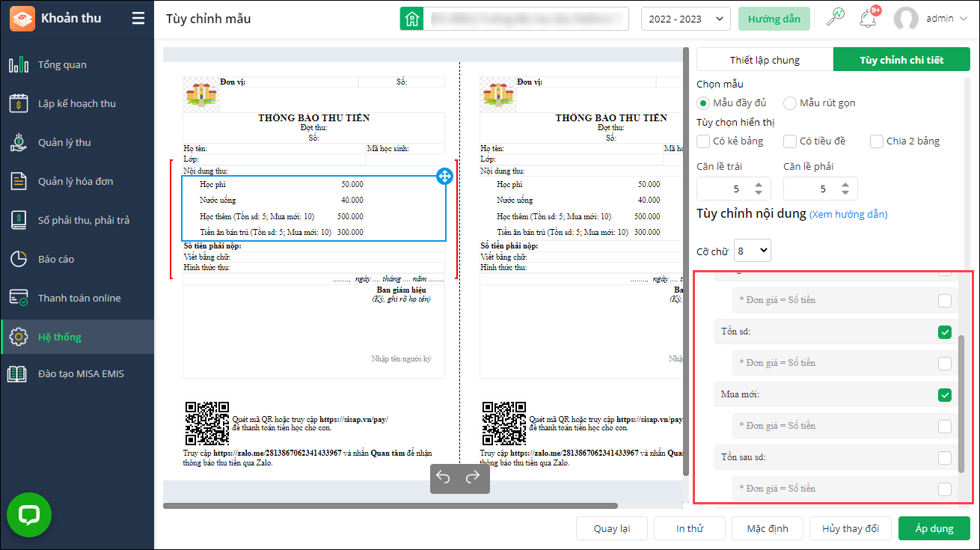Image resolution: width=980 pixels, height=550 pixels.
Task: Decrease Căn lề trái with down arrow
Action: 759,193
